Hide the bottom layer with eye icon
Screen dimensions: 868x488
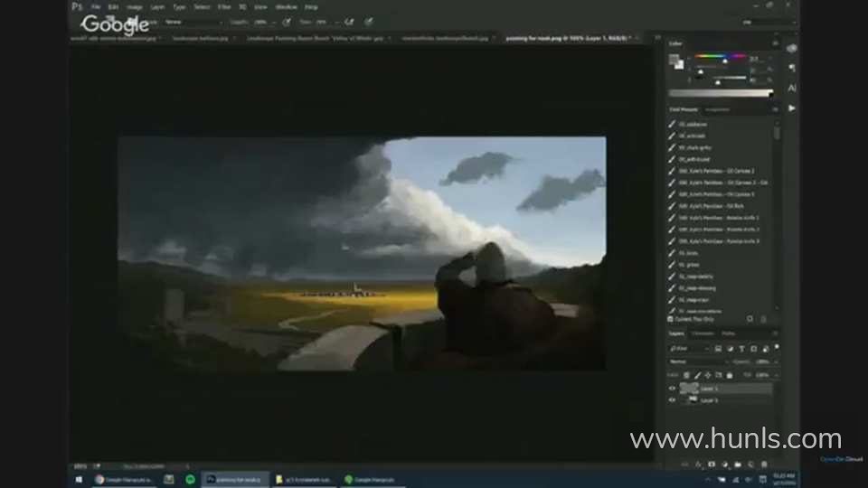pos(672,400)
